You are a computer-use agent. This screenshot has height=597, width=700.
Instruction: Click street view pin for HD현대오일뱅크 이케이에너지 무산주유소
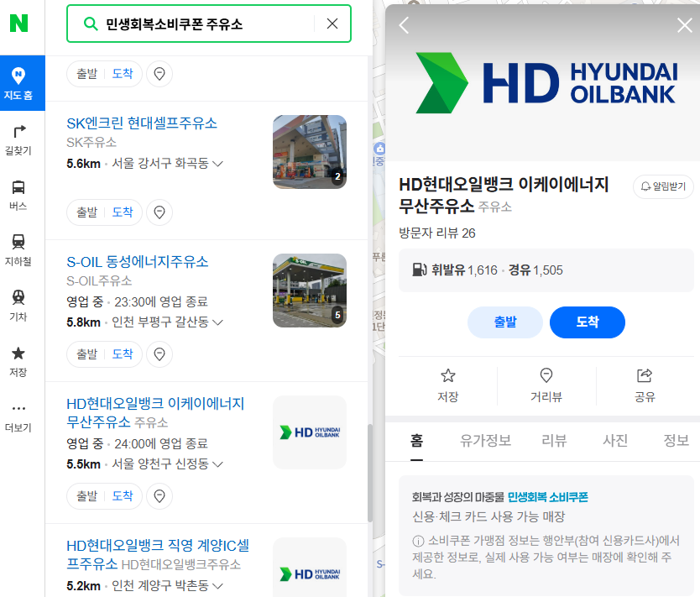[159, 496]
